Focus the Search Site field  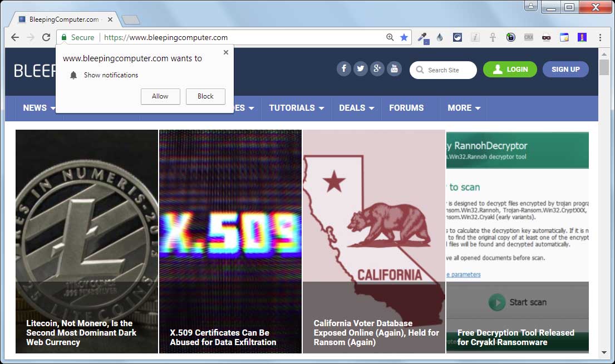pos(443,70)
